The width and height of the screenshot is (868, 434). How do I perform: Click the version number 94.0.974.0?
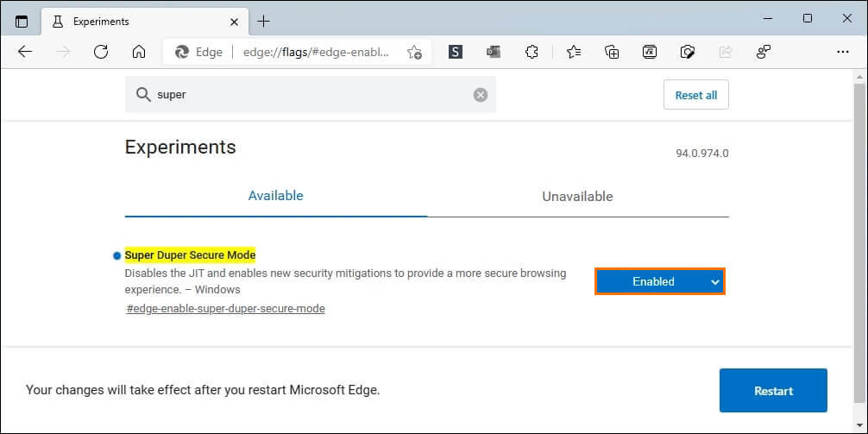pos(702,154)
